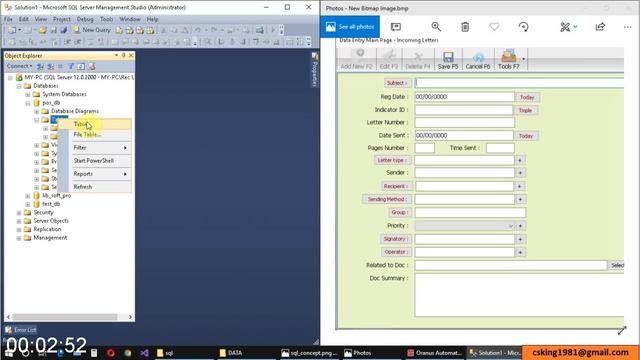Open the Connect dropdown in Object Explorer
Screen dimensions: 640x360
pyautogui.click(x=19, y=66)
